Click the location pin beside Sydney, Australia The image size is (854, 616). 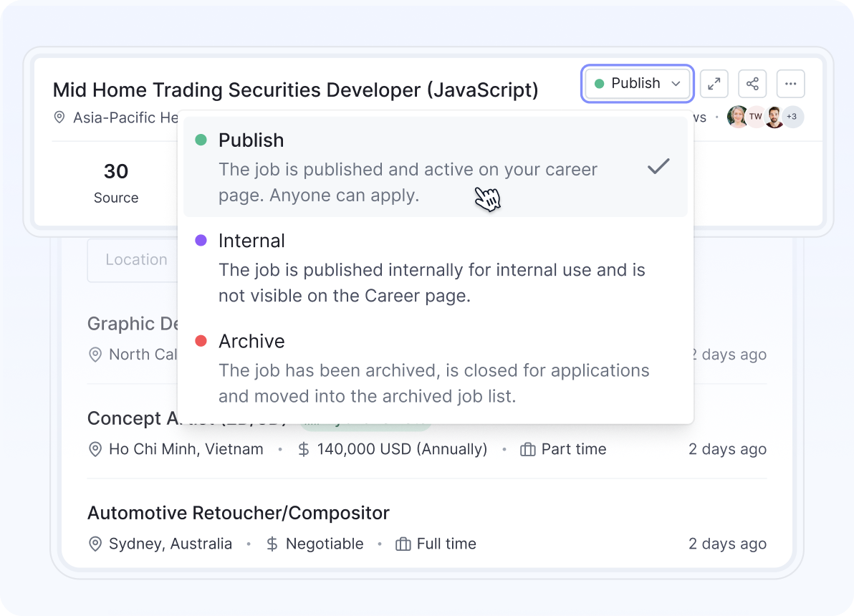point(95,544)
